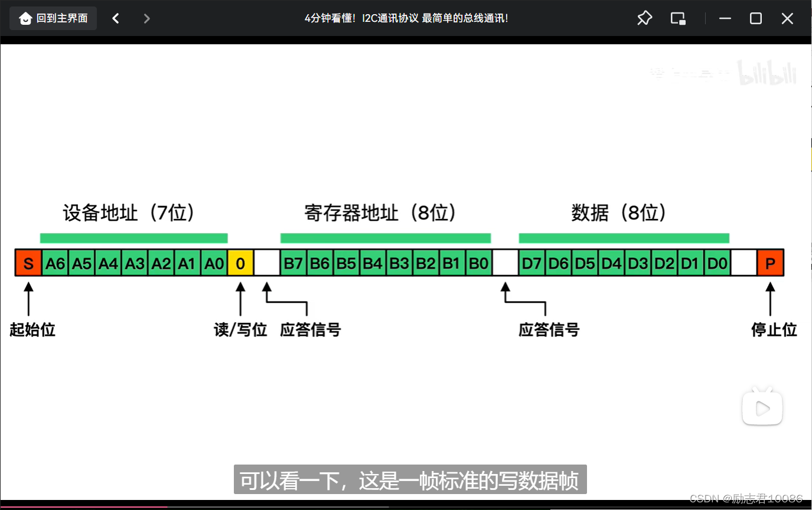
Task: Click the 数据（8位） heading
Action: 619,212
